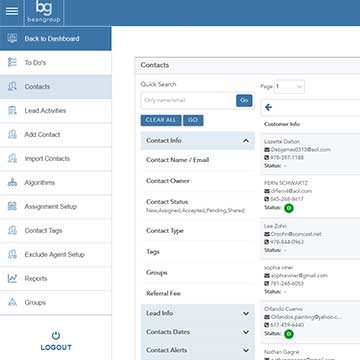Go back to Dashboard
Screen dimensions: 360x360
(x=56, y=38)
